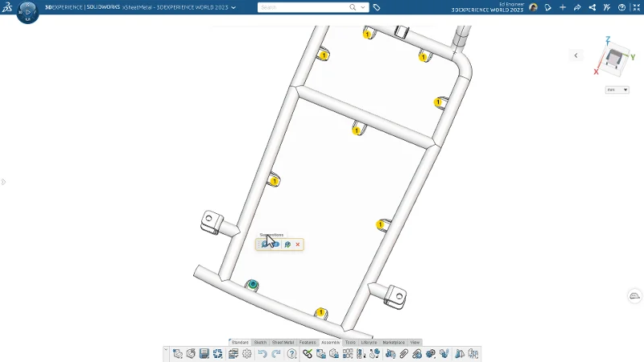
Task: Open the units mm dropdown
Action: point(617,90)
